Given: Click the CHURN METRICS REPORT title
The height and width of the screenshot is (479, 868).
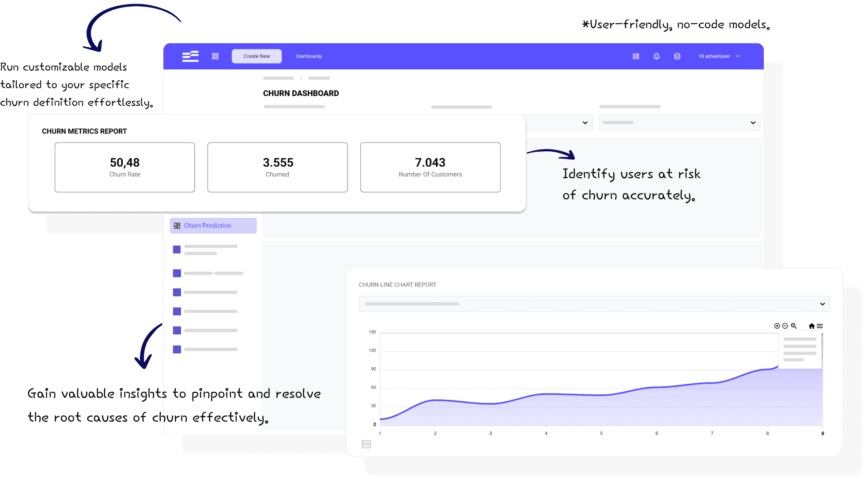Looking at the screenshot, I should point(84,131).
